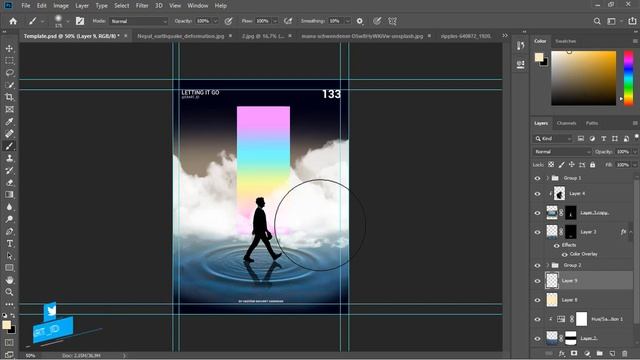
Task: Add layer style fx icon
Action: (562, 353)
